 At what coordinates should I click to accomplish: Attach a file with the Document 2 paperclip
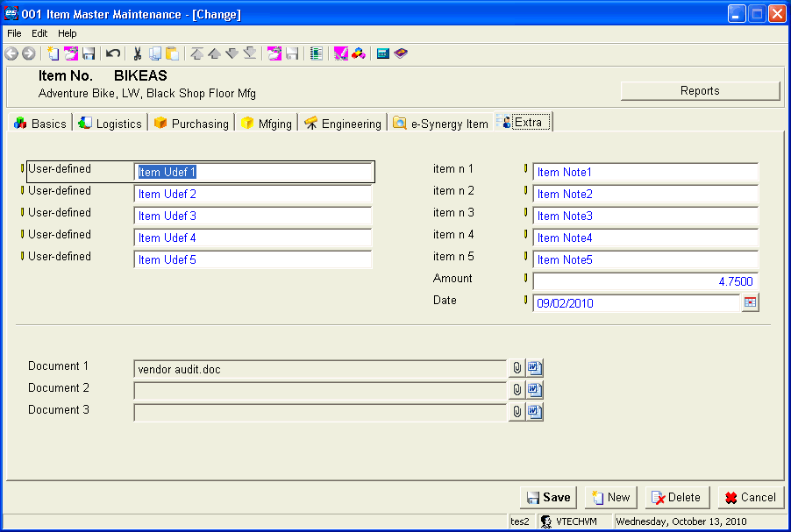[x=517, y=390]
